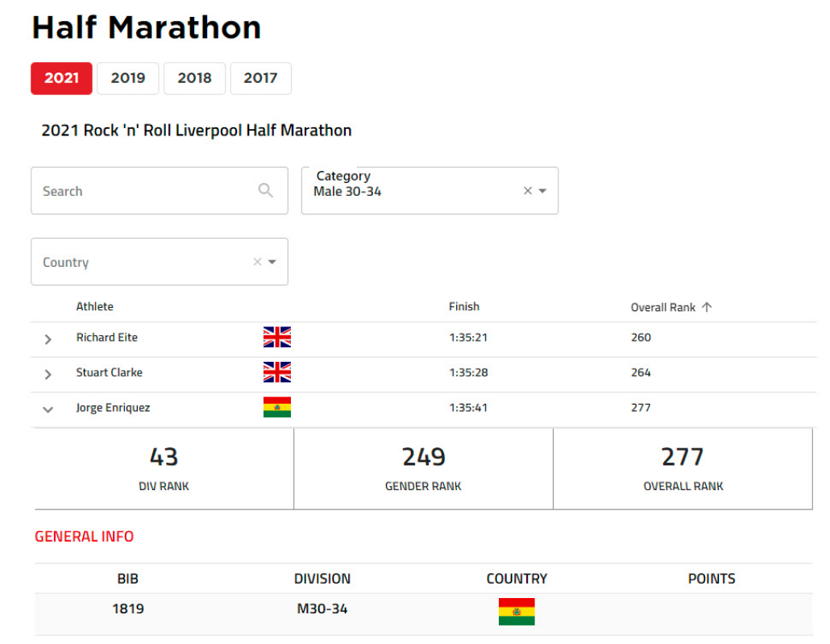Expand Richard Eite's result row
This screenshot has height=644, width=830.
click(48, 339)
